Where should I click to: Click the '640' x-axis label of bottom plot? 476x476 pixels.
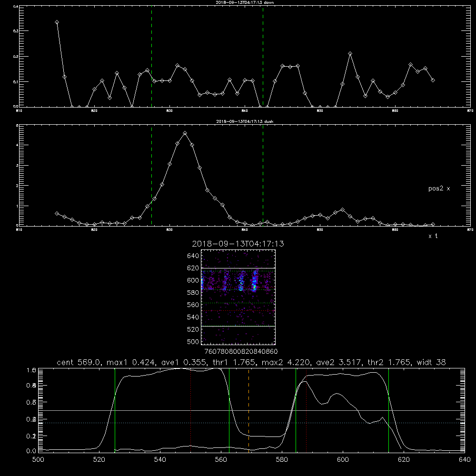tap(465, 460)
